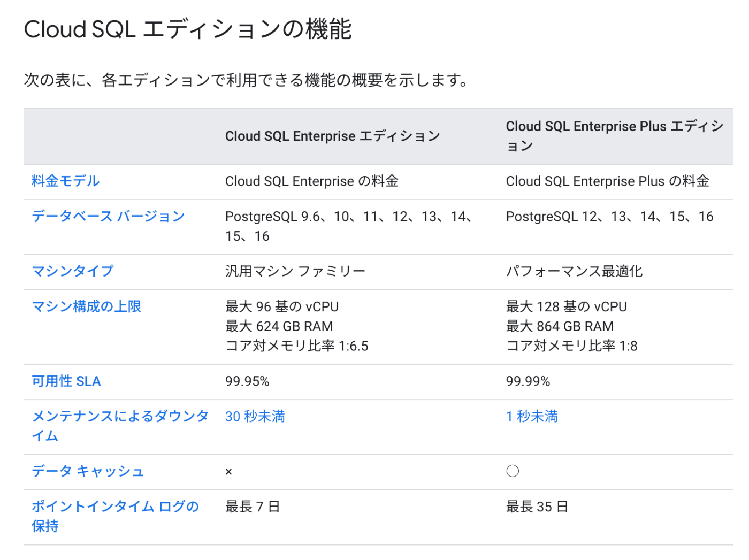Viewport: 749px width, 560px height.
Task: Open the 料金モデル link
Action: pos(66,181)
